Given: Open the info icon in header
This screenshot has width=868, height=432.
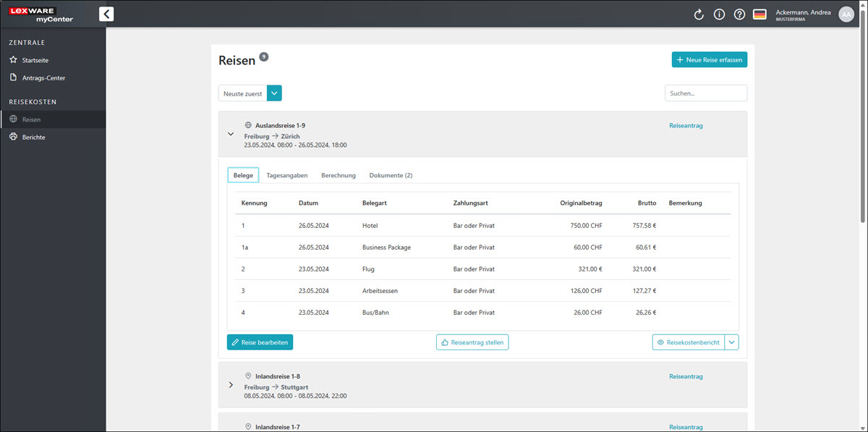Looking at the screenshot, I should (719, 14).
